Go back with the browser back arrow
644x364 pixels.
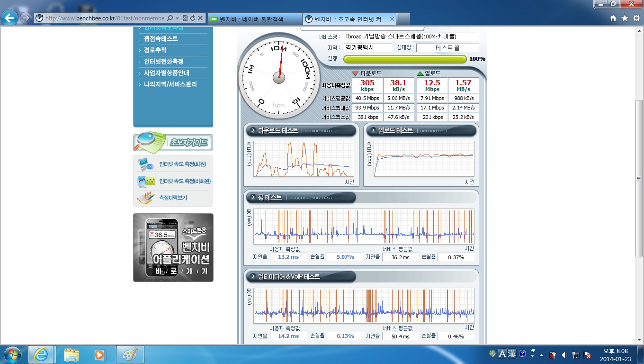click(9, 18)
